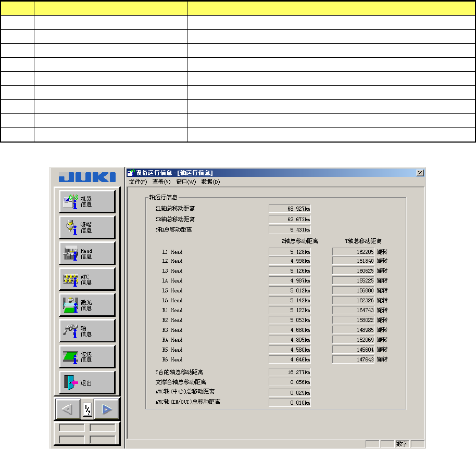Viewport: 476px width, 449px height.
Task: Click the 轴运行信息 group label
Action: 163,197
